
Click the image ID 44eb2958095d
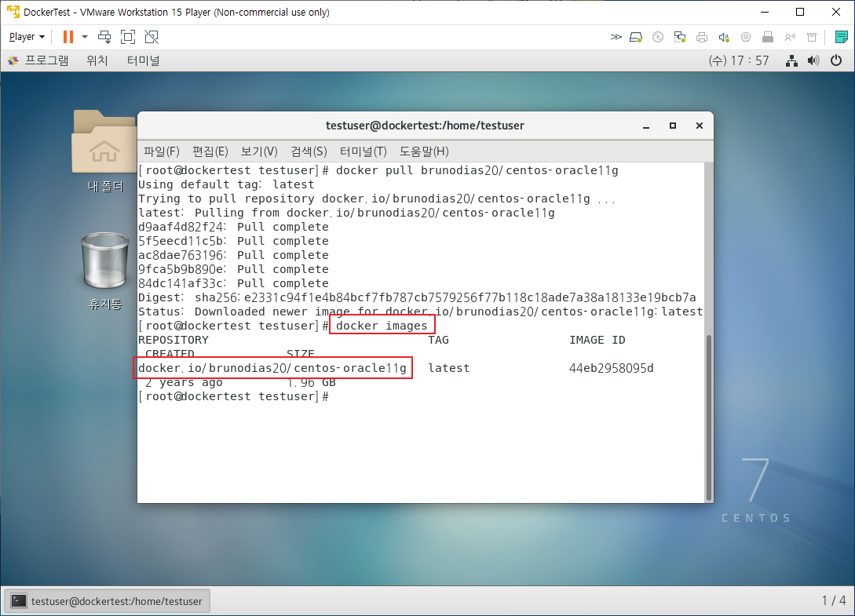612,368
